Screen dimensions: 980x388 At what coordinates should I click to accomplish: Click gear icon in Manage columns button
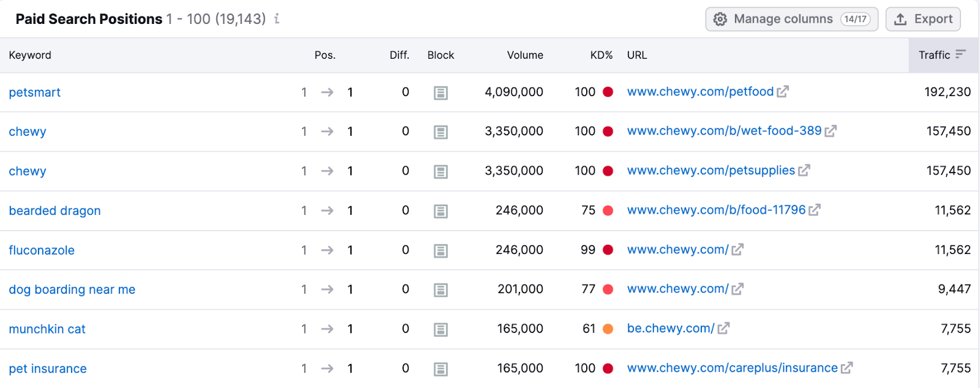point(720,20)
